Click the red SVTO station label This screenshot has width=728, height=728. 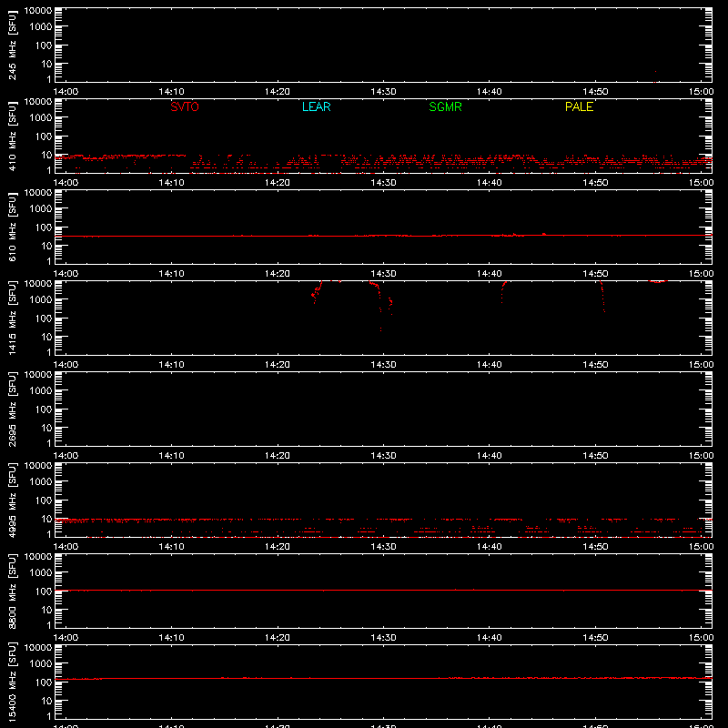point(185,106)
